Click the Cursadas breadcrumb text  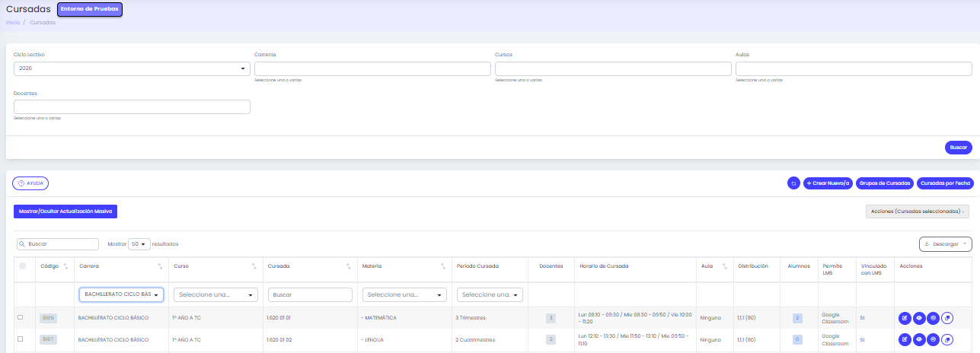pyautogui.click(x=43, y=23)
